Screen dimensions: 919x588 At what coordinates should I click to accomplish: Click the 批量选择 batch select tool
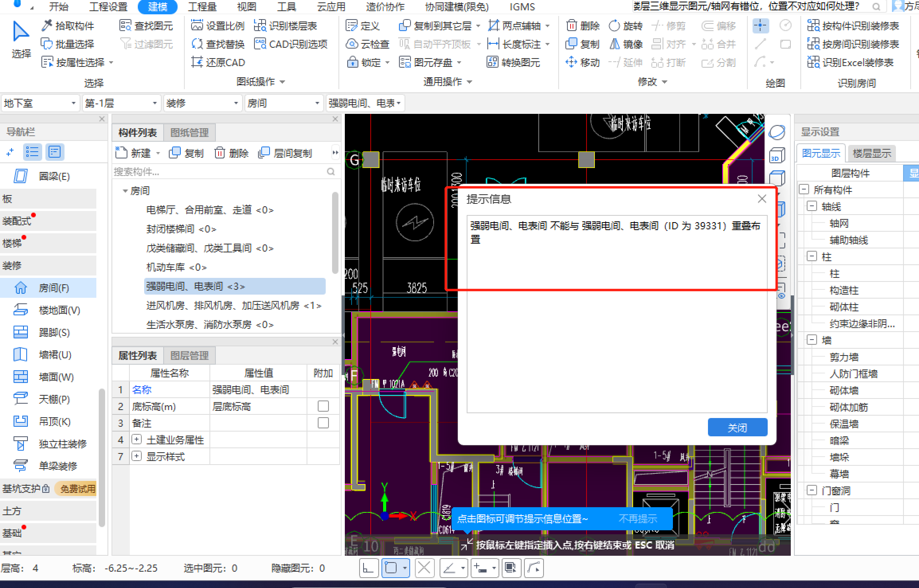(68, 44)
